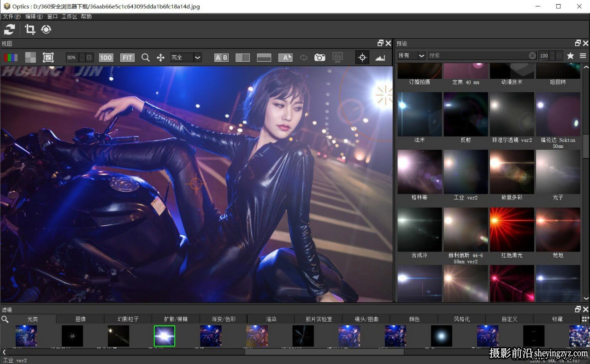Toggle filter grid view icon

tap(585, 319)
